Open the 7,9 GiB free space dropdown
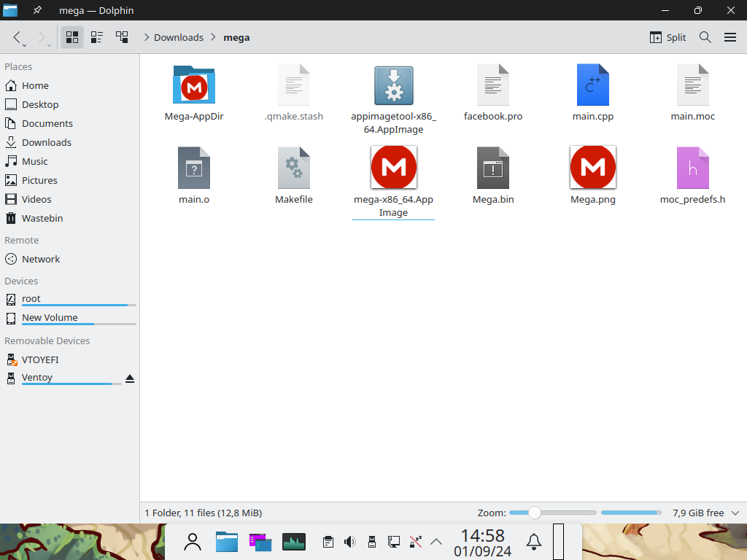The height and width of the screenshot is (560, 747). click(735, 513)
